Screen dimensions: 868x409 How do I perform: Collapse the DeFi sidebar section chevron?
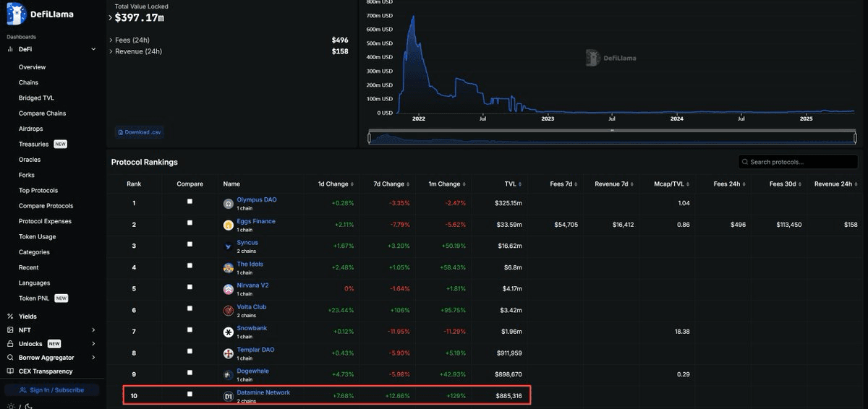click(x=93, y=49)
